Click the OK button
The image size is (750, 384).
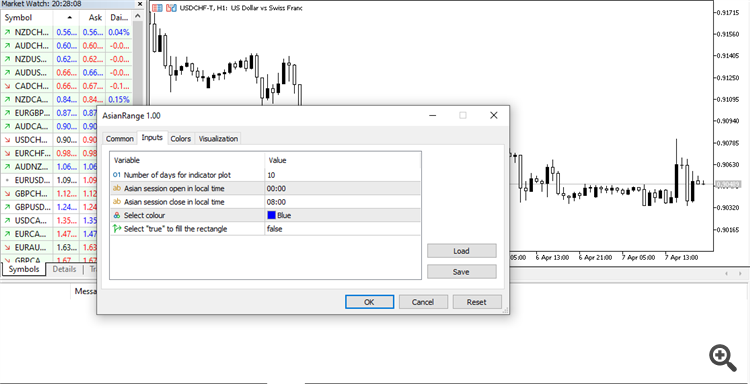click(x=369, y=302)
